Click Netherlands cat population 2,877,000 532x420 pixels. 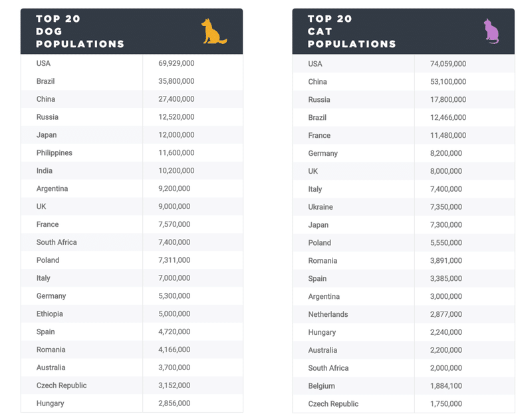point(446,314)
